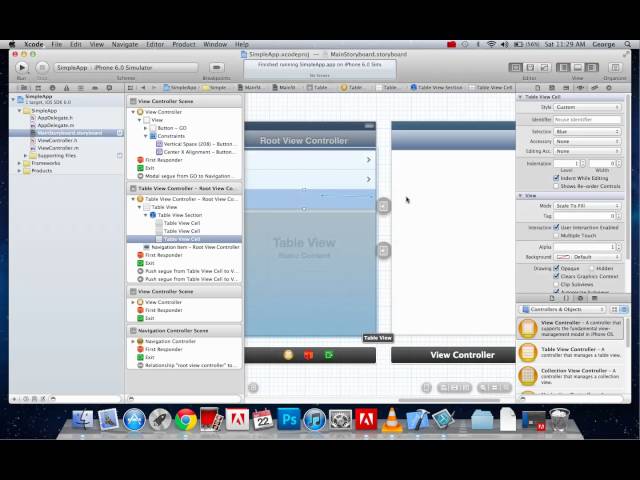640x480 pixels.
Task: Click the lower push segue icon on canvas
Action: click(383, 250)
